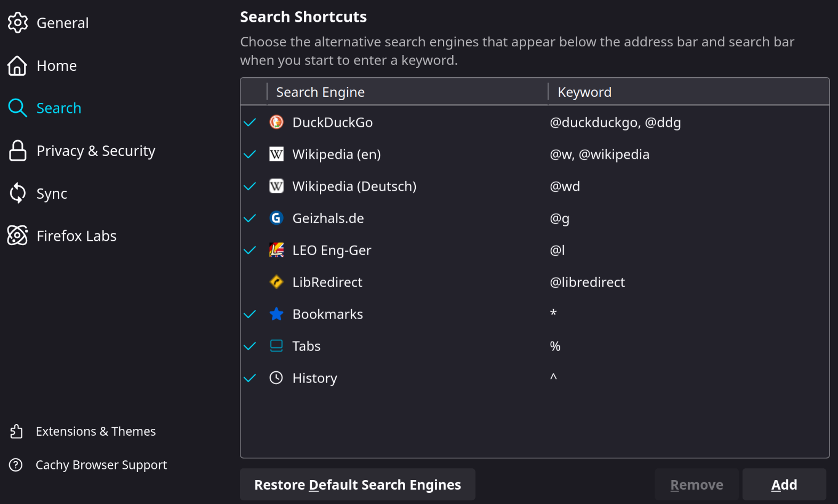Select the @wd keyword cell
The width and height of the screenshot is (838, 504).
(x=565, y=186)
